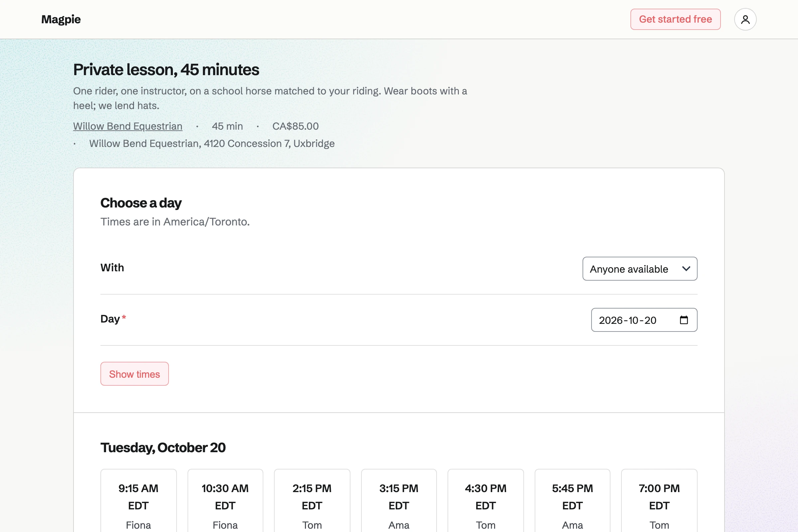The width and height of the screenshot is (798, 532).
Task: Open the user account profile icon
Action: (x=745, y=19)
